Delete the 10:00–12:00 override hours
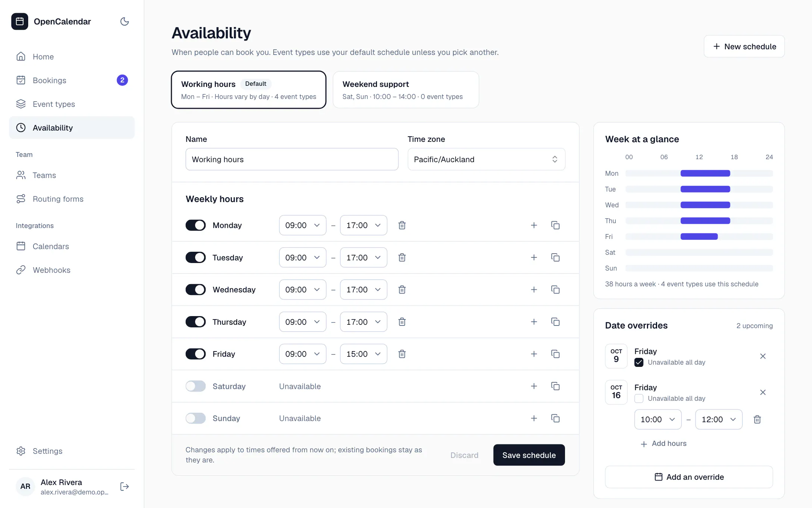This screenshot has height=508, width=812. click(x=757, y=419)
